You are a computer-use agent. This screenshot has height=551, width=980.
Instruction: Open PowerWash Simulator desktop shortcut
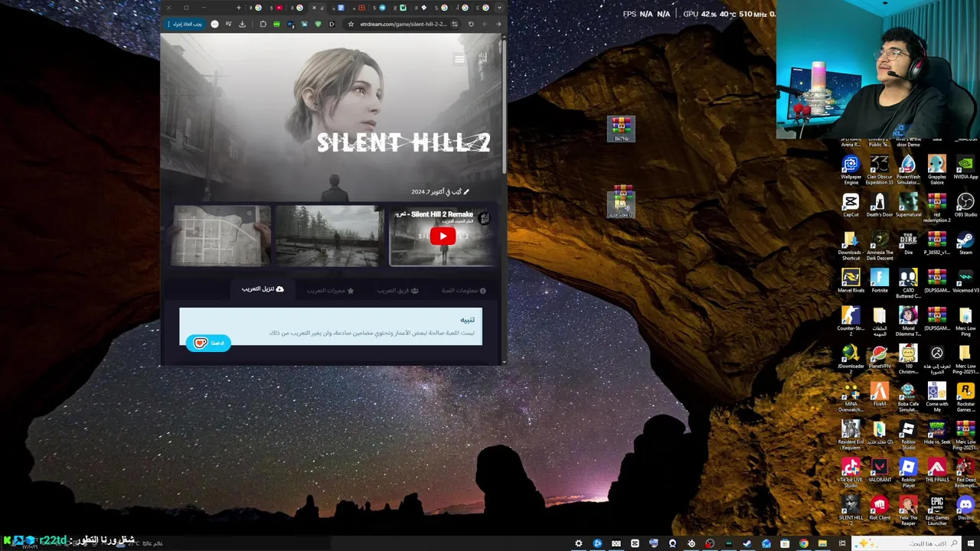(x=908, y=170)
